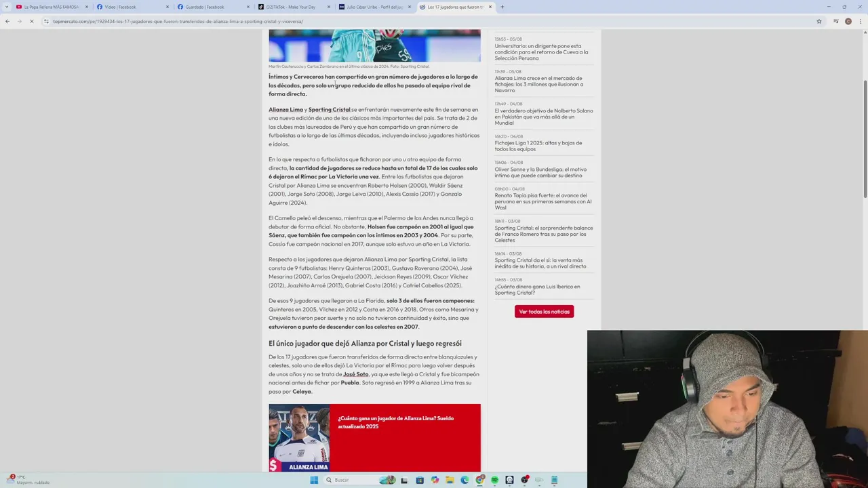The width and height of the screenshot is (868, 488).
Task: Open the Julio César Uribe profile tab
Action: tap(374, 7)
